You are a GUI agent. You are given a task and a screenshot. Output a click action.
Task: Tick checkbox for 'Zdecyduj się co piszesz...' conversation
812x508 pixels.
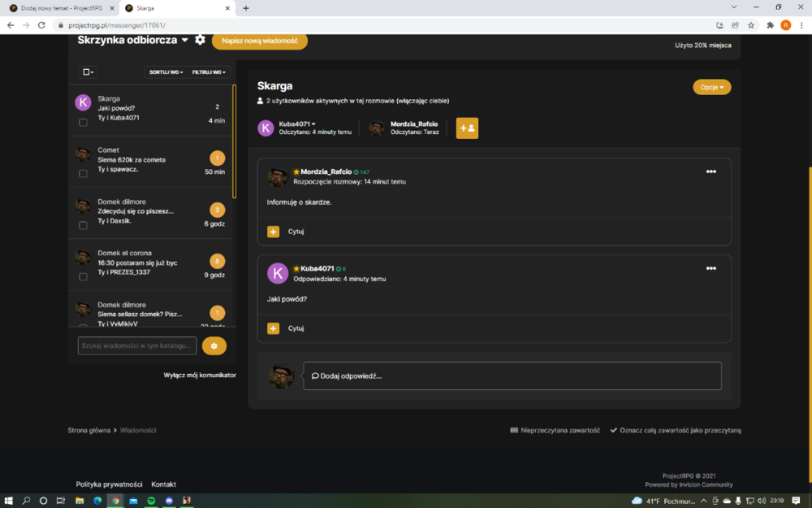pyautogui.click(x=83, y=225)
